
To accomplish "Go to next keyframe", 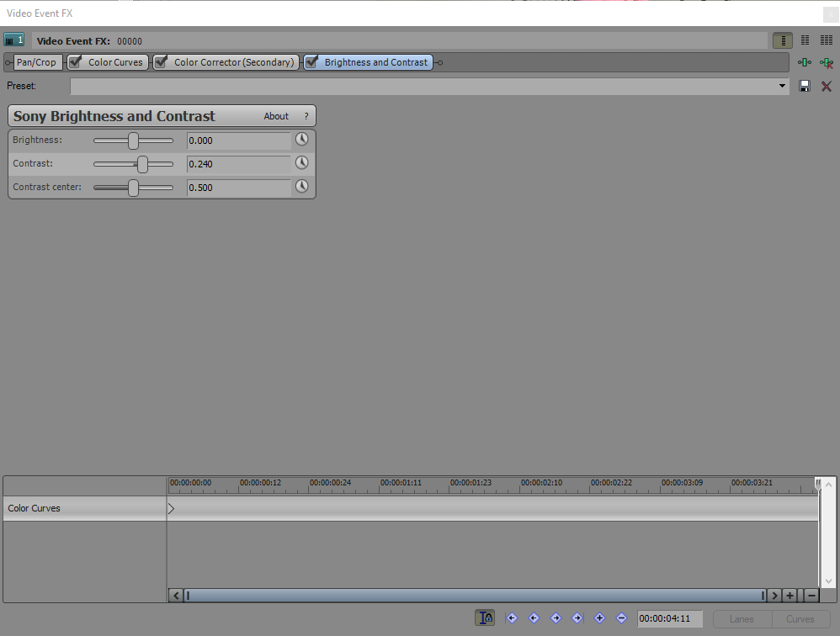I will (x=556, y=618).
